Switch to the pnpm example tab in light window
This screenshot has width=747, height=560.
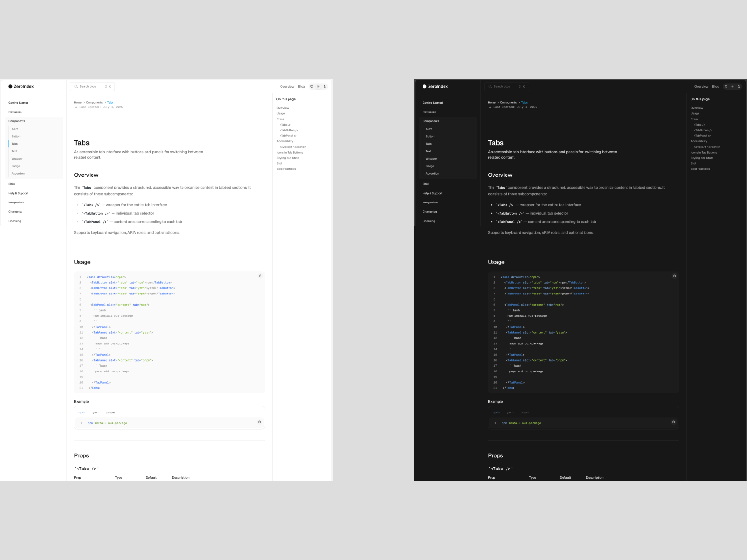(x=111, y=412)
